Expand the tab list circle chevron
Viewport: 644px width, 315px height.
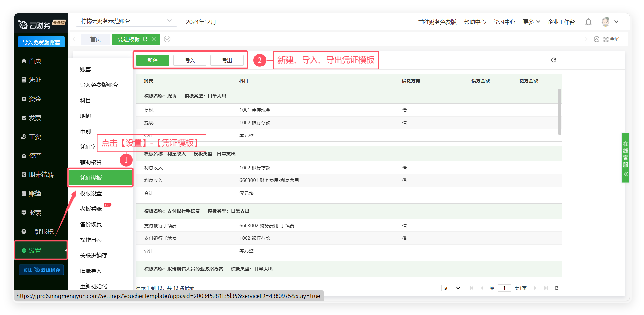167,39
